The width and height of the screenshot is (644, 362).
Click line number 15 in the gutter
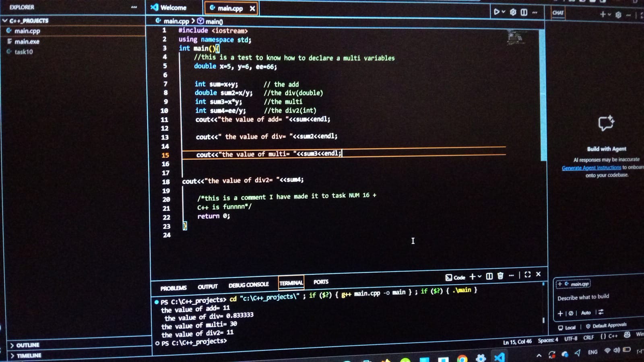[x=165, y=155]
